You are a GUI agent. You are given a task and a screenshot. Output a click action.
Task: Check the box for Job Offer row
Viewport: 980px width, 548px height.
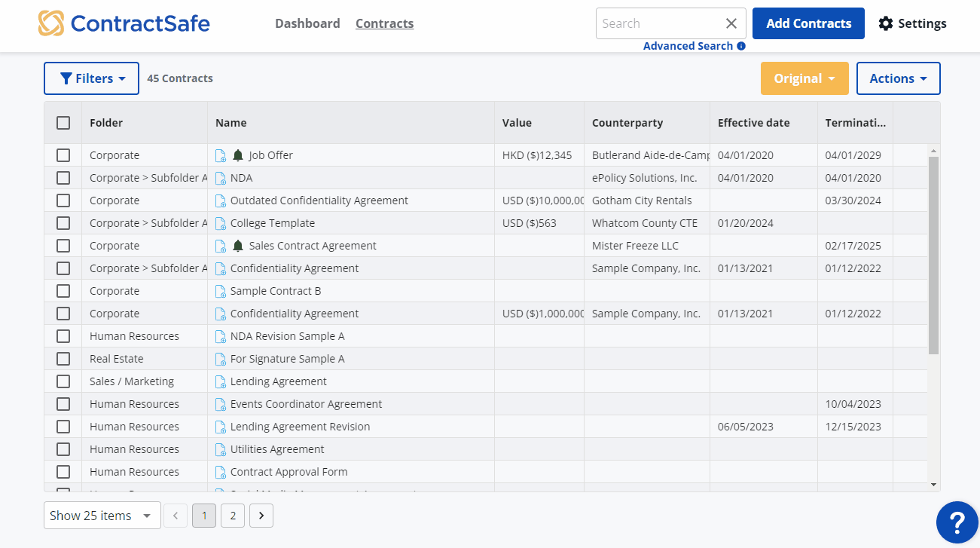[63, 155]
